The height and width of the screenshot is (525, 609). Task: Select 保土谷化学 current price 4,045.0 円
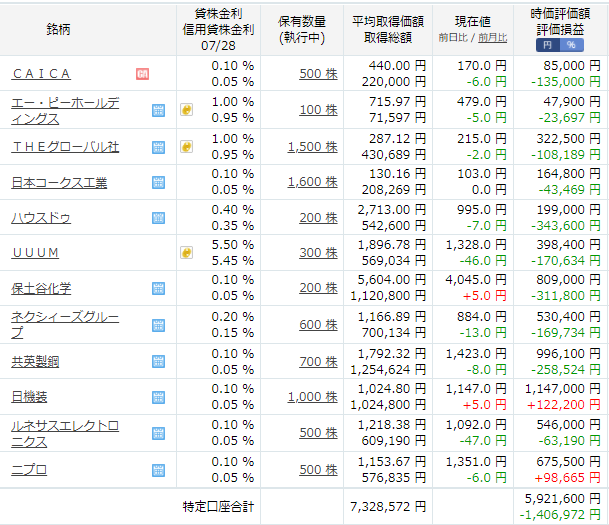pyautogui.click(x=476, y=280)
